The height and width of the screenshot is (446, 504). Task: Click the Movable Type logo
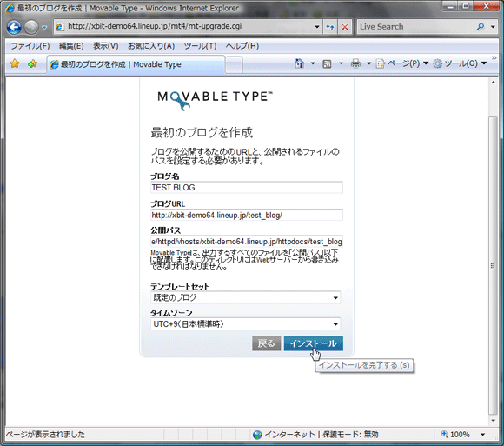pos(215,100)
